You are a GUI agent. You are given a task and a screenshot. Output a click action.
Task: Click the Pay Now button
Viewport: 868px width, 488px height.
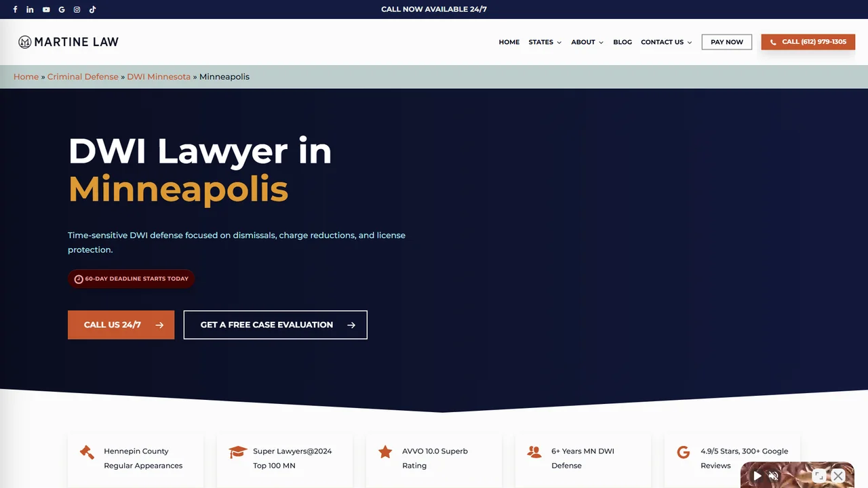click(x=727, y=42)
